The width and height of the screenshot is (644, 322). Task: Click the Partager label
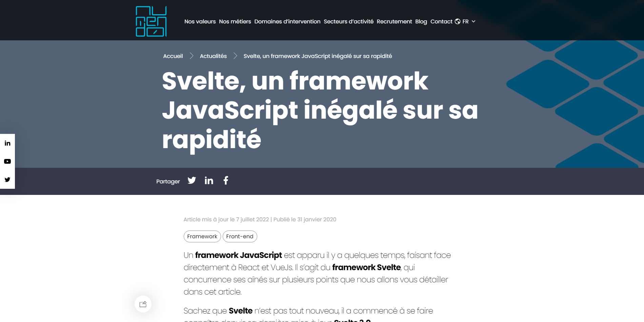click(x=168, y=181)
